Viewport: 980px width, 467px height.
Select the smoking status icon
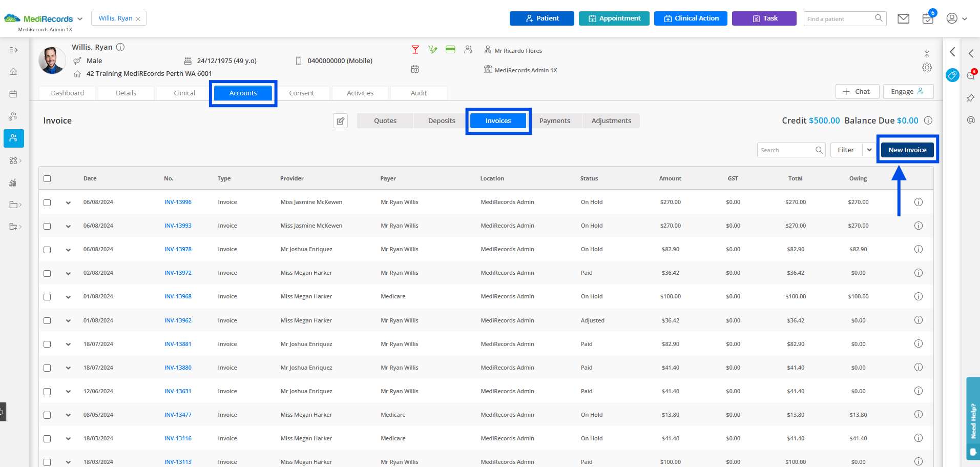coord(433,49)
